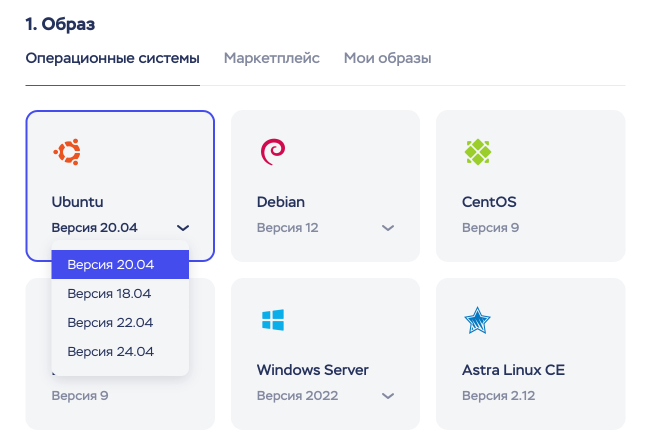
Task: Expand the Debian version chevron
Action: tap(387, 228)
